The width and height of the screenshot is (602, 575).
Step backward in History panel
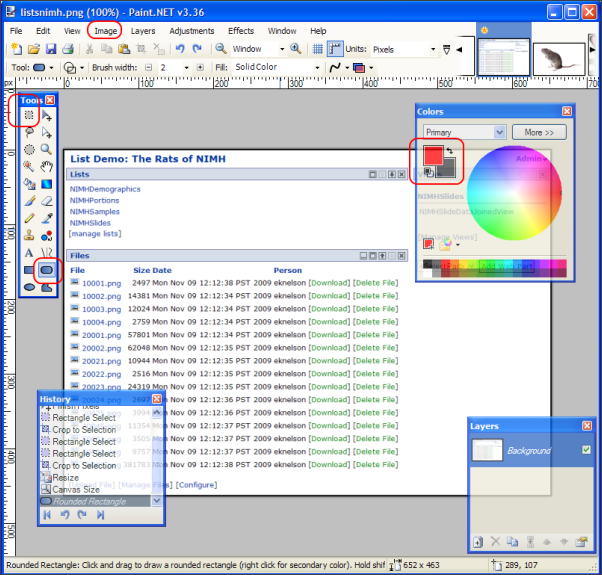pos(65,514)
